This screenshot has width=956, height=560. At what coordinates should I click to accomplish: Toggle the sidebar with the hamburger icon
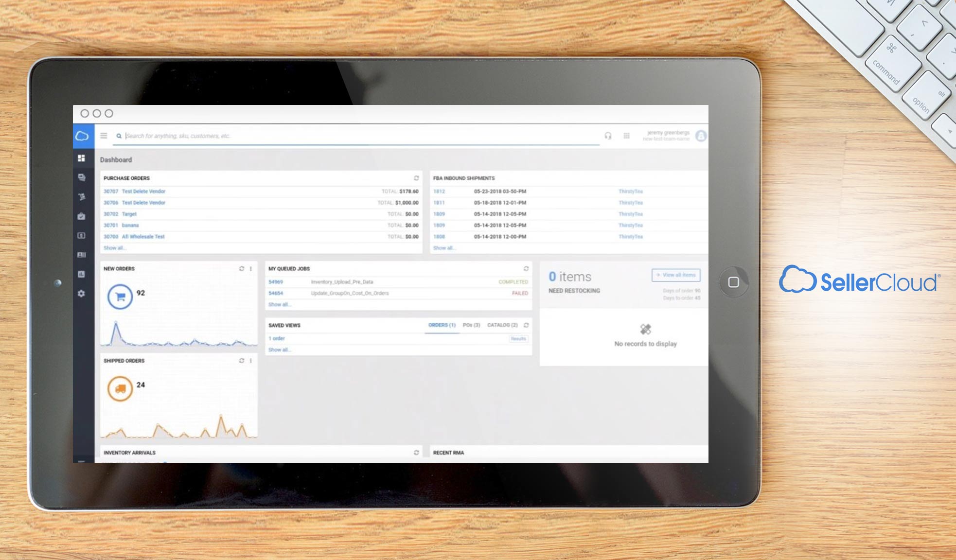coord(104,136)
